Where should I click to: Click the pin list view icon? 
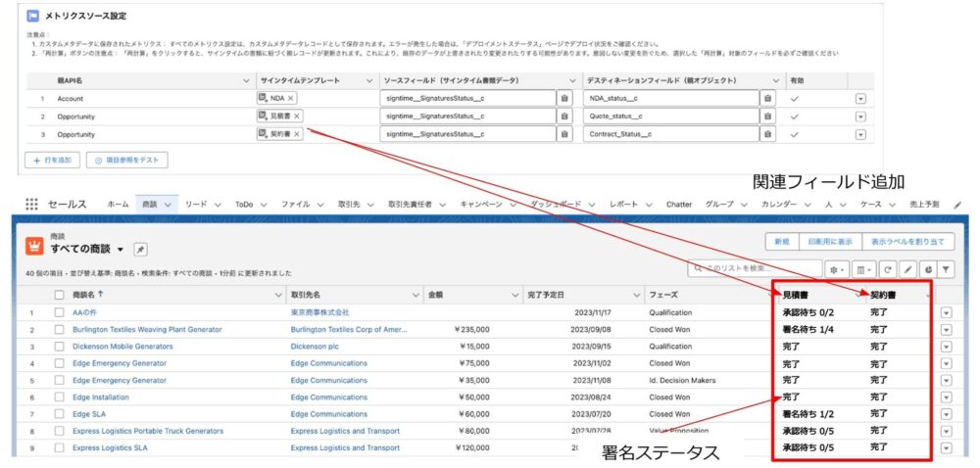click(x=140, y=250)
